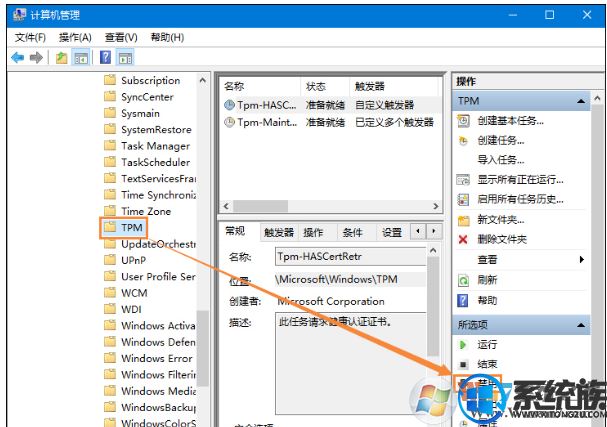Viewport: 607px width, 427px height.
Task: Select Time Zone folder in tree
Action: pyautogui.click(x=146, y=211)
